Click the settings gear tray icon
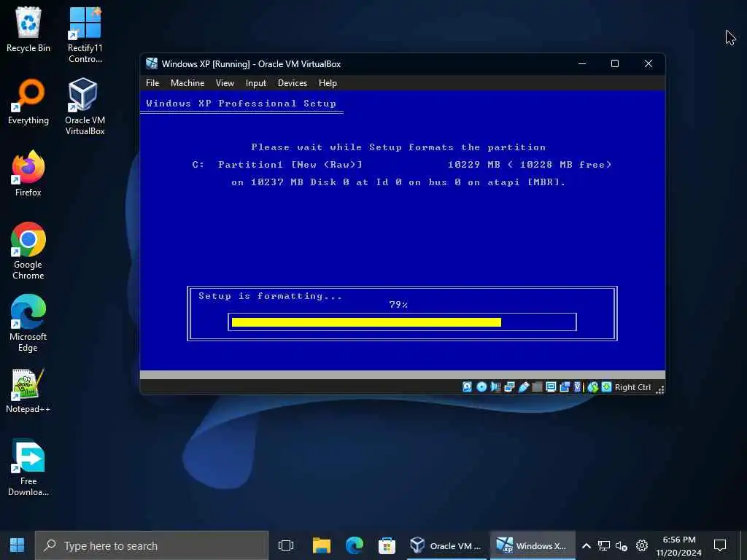 [x=642, y=545]
